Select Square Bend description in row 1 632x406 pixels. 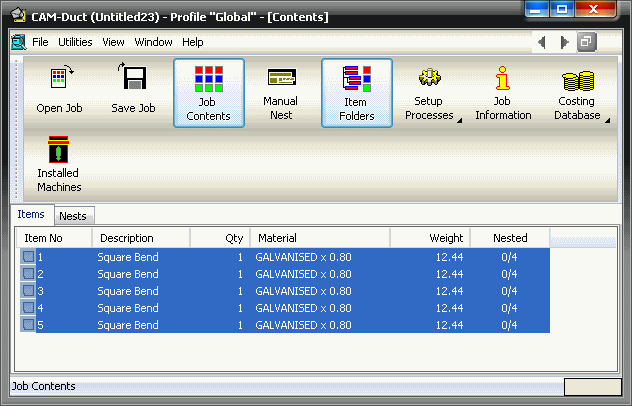click(128, 257)
